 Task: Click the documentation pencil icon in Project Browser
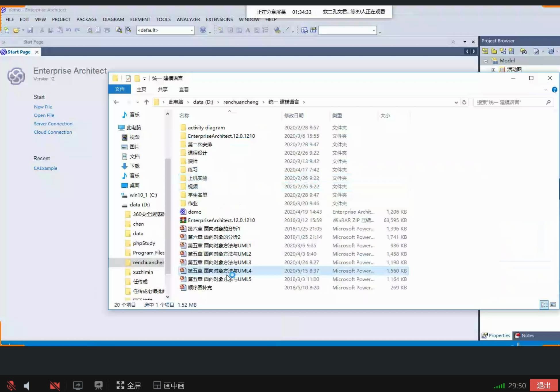[x=536, y=51]
